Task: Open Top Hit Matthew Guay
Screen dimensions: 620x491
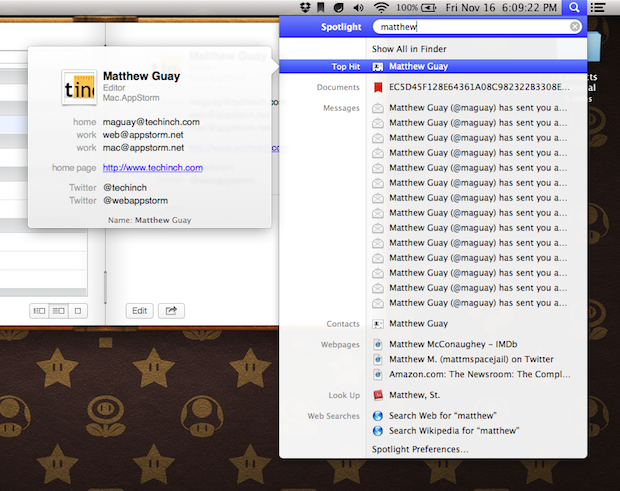Action: (433, 66)
